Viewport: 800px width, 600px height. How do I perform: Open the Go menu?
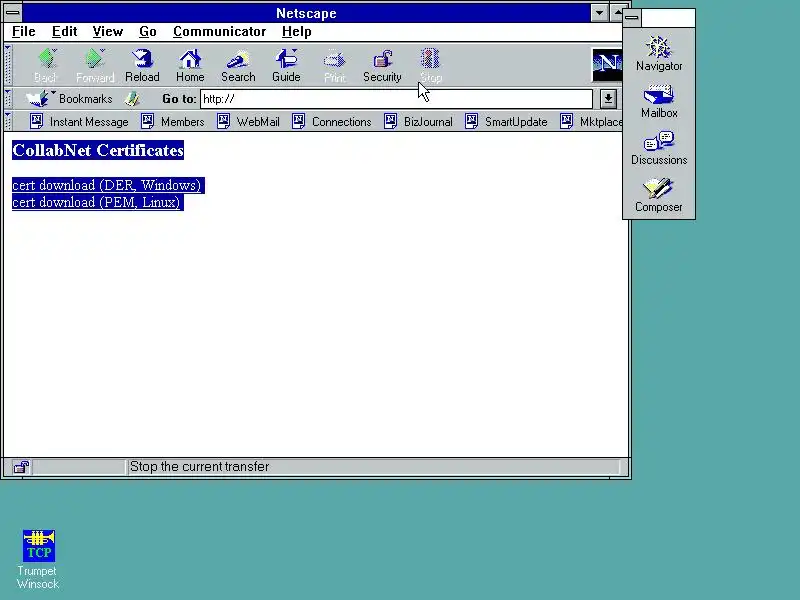(x=147, y=32)
